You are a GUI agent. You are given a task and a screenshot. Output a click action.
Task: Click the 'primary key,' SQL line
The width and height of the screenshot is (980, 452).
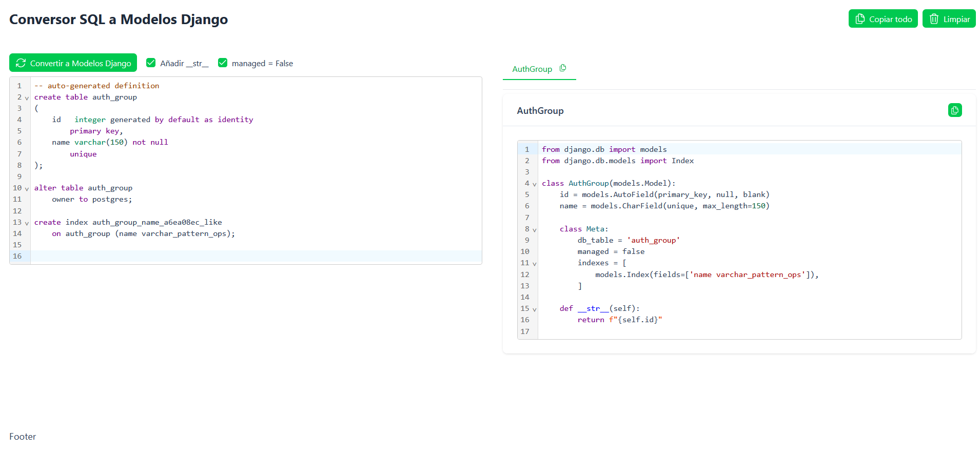pos(96,131)
